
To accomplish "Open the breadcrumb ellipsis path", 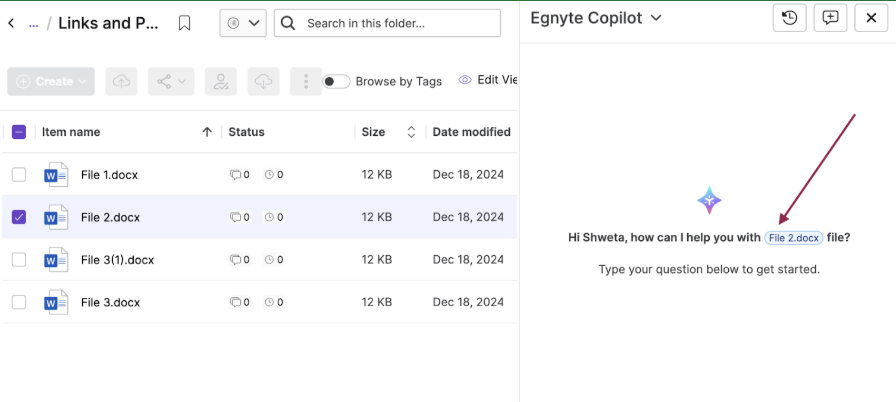I will [34, 24].
